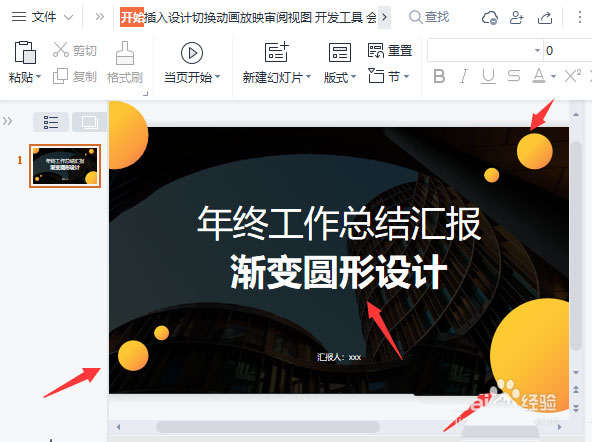Click the hamburger menu icon

(x=18, y=17)
